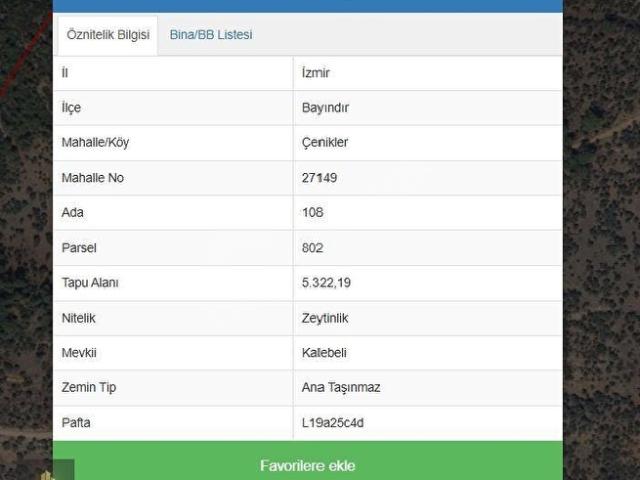
Task: Click the Pafta row label
Action: pyautogui.click(x=76, y=423)
